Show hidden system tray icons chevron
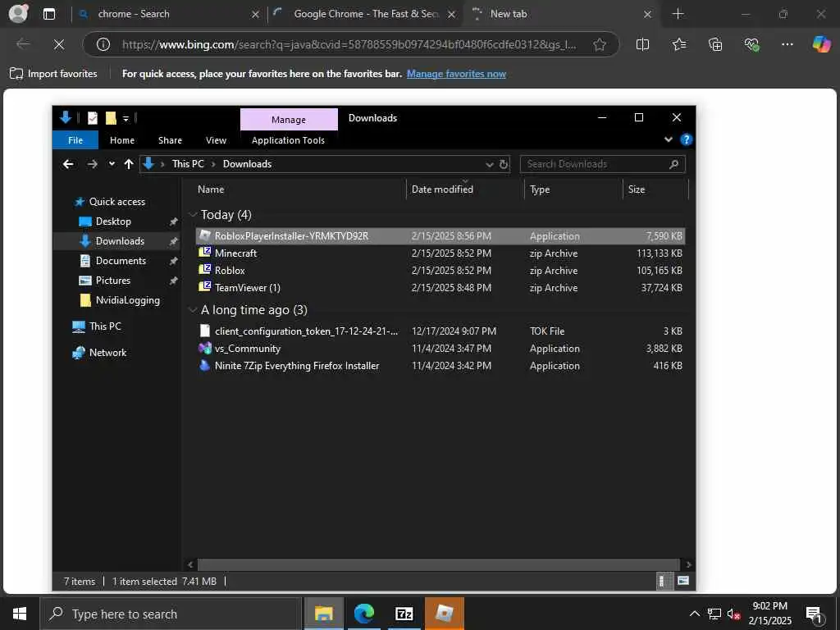The width and height of the screenshot is (840, 630). pos(694,614)
